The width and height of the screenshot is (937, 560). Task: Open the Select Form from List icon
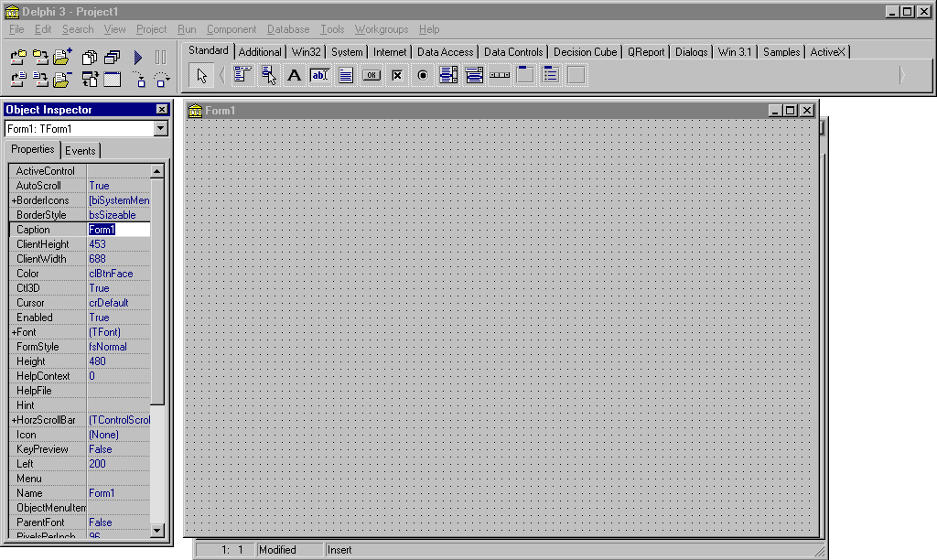(x=113, y=58)
